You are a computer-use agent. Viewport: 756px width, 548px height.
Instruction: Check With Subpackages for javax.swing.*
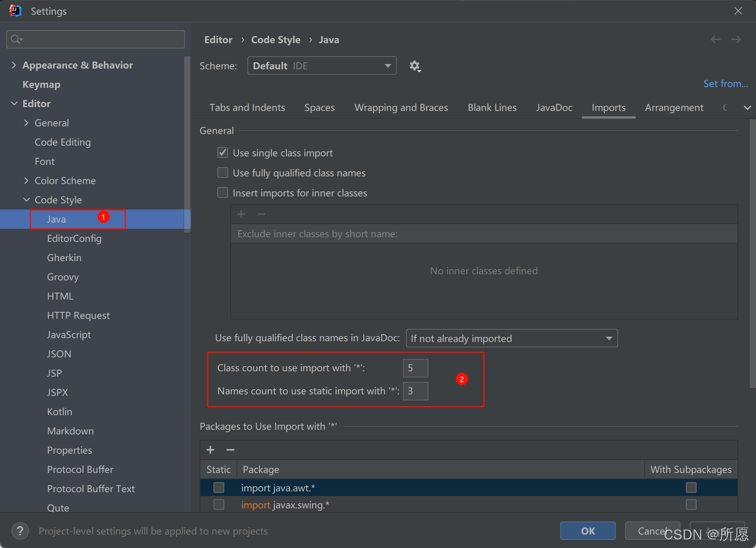[x=691, y=504]
